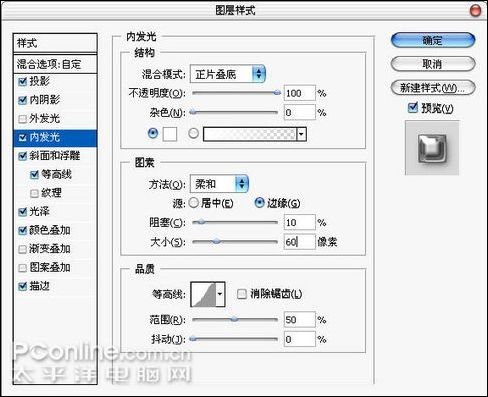Click the white glow color swatch
This screenshot has width=488, height=397.
coord(169,134)
